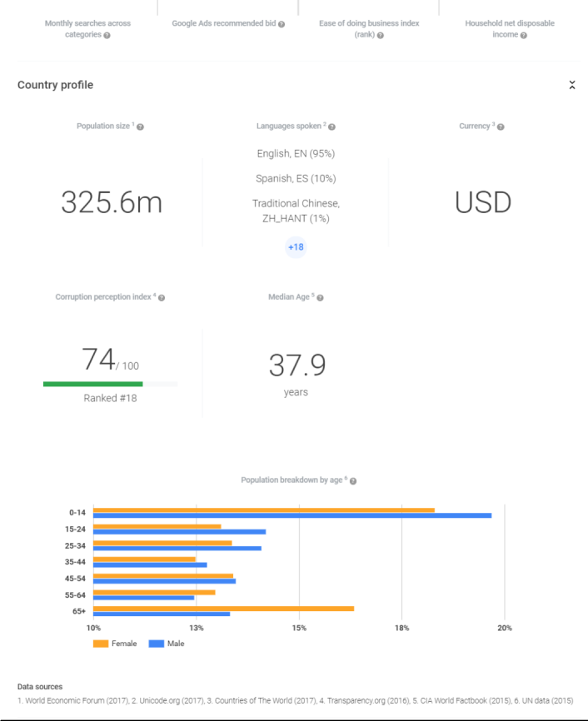Click Ease of doing business index help icon
Screen dimensions: 588x721
[x=380, y=36]
